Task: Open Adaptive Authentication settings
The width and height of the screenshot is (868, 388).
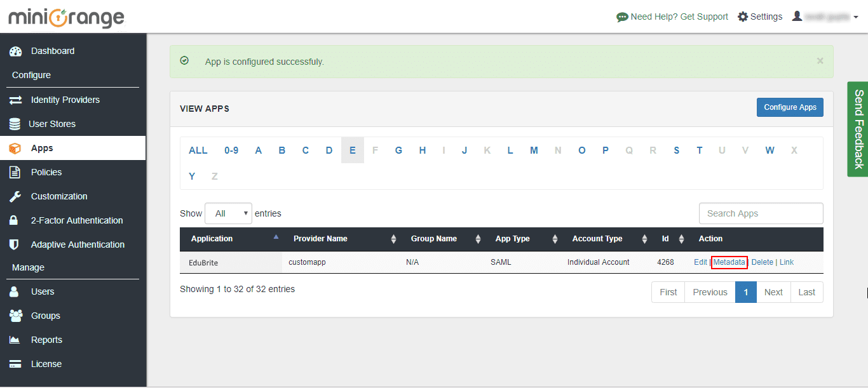Action: [x=78, y=244]
